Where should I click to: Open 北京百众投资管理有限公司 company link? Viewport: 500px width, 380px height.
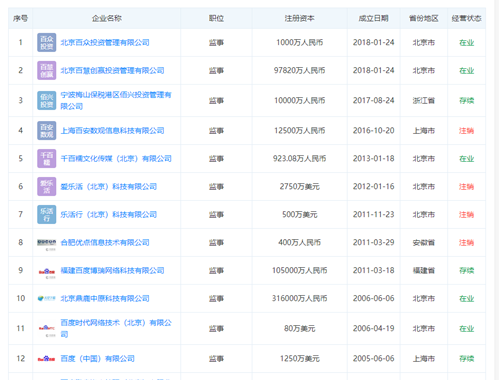point(105,43)
